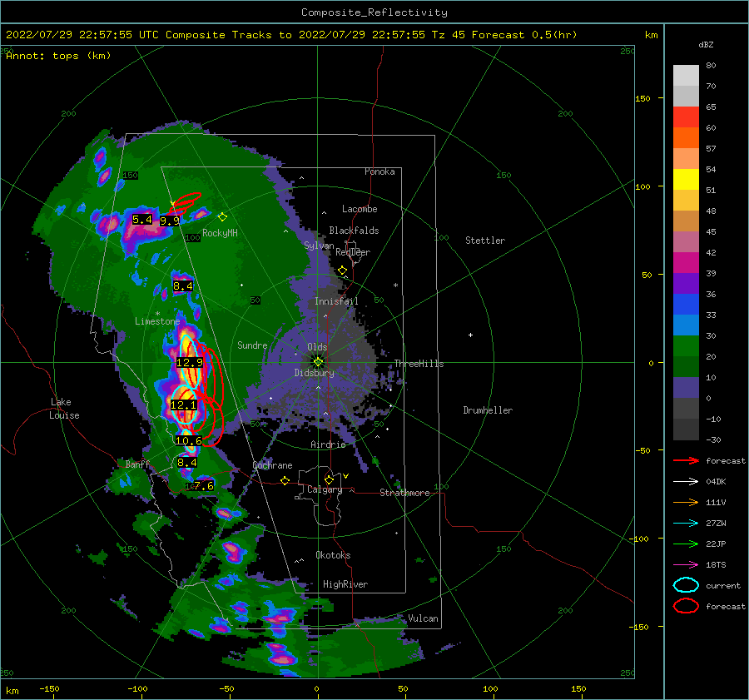Click the RockyMH label
Screen dimensions: 749x700
[x=220, y=233]
